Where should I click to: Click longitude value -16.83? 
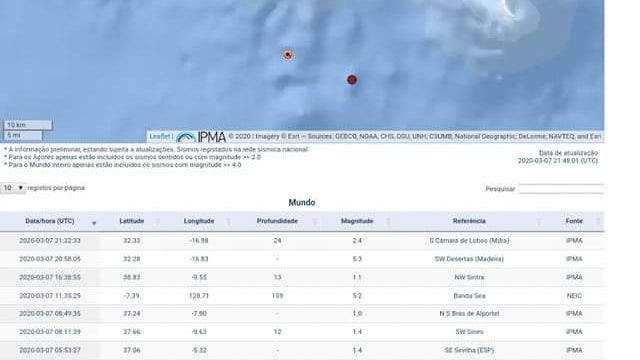(x=199, y=259)
